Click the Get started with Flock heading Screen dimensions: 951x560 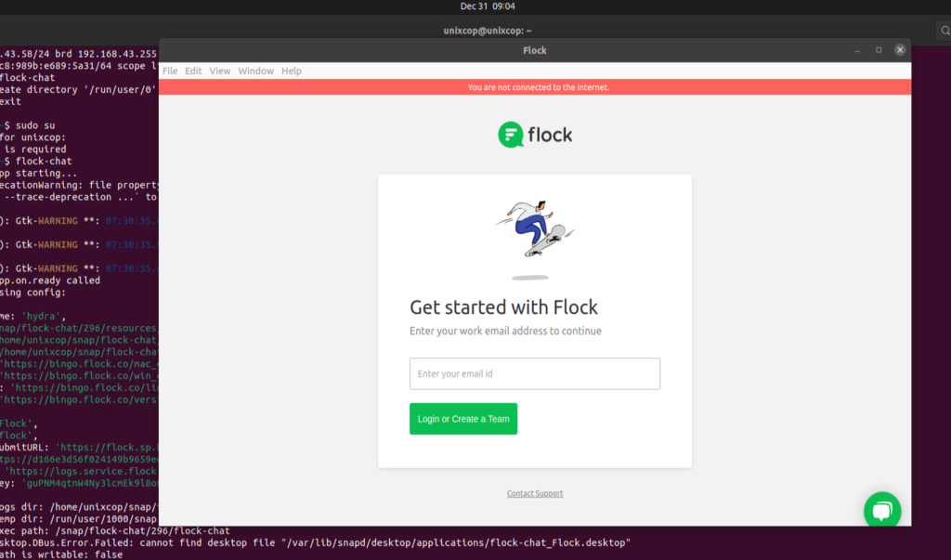pos(503,307)
